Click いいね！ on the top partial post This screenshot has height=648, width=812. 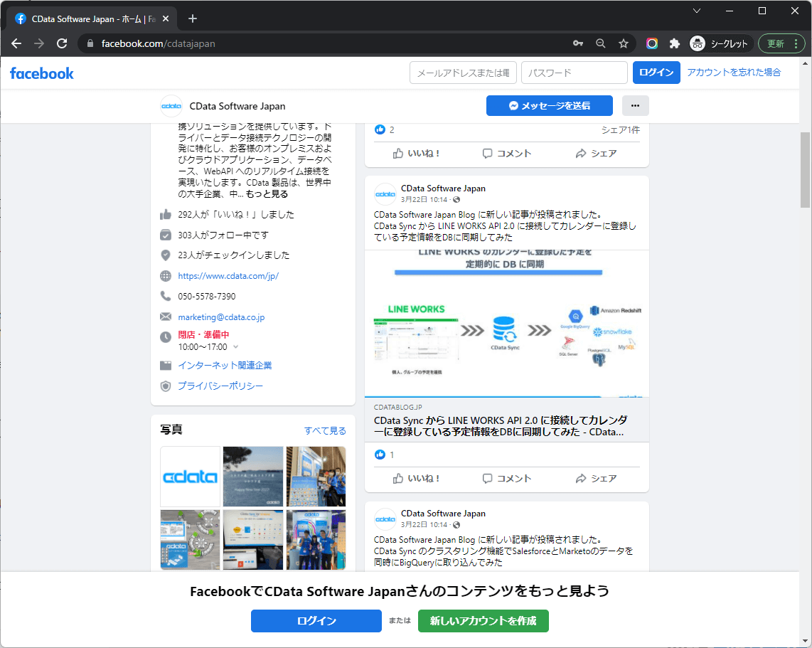coord(416,154)
